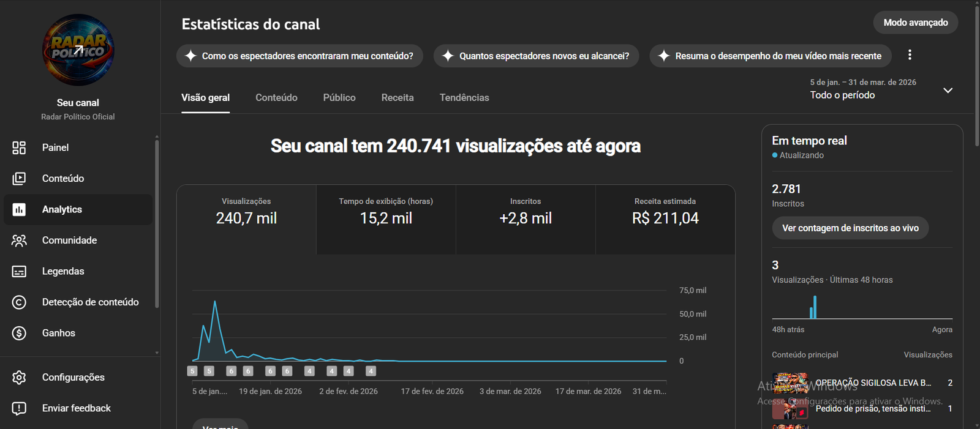The width and height of the screenshot is (980, 429).
Task: Click the 'Em tempo real' card title
Action: pos(809,141)
